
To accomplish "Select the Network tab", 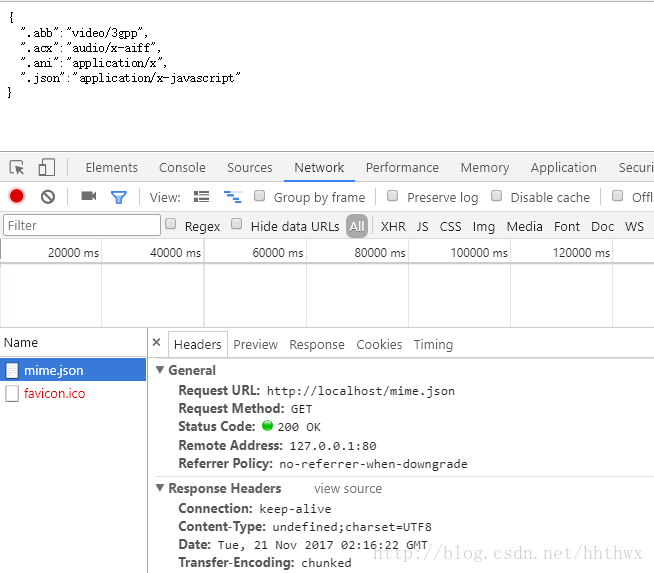I will tap(319, 168).
